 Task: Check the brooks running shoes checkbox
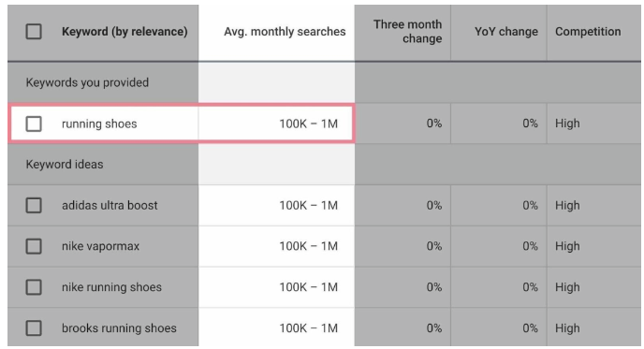34,328
